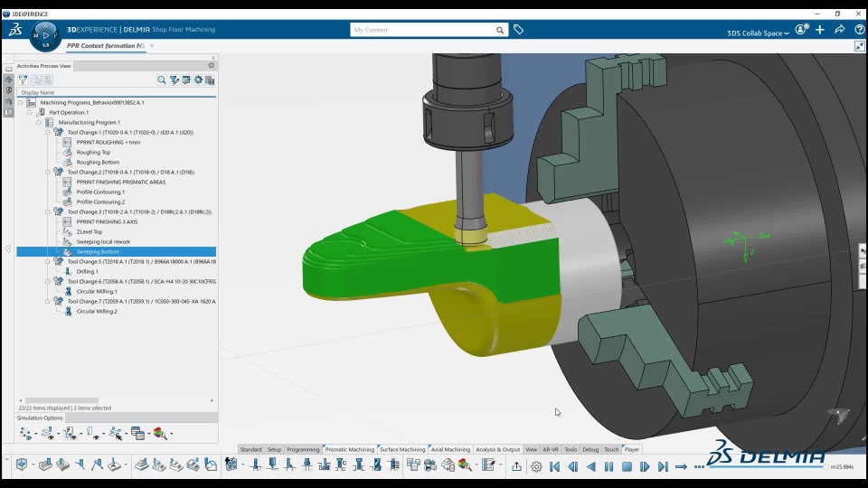868x488 pixels.
Task: Collapse Manufacturing Program.1 node
Action: (39, 122)
